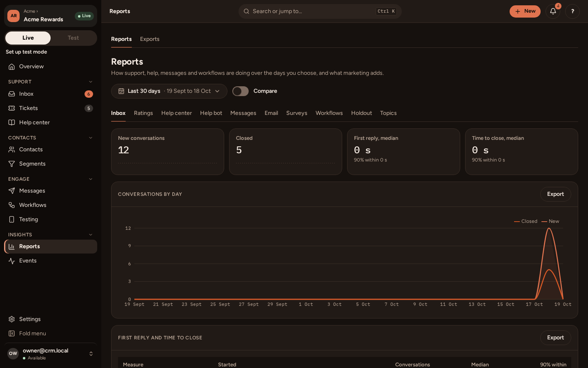Open the Topics report tab
This screenshot has width=588, height=368.
[x=388, y=113]
